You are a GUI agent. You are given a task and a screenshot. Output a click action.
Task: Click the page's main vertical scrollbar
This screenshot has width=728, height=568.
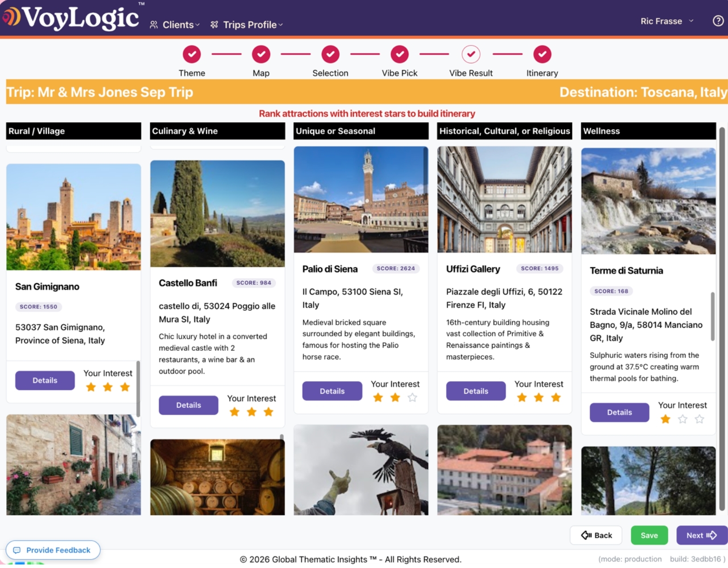pos(722,319)
